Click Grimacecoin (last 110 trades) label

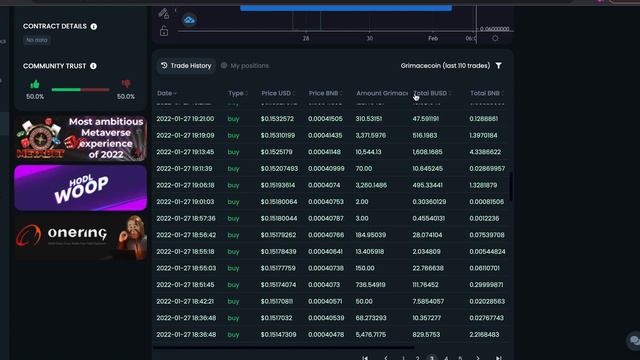pyautogui.click(x=445, y=66)
